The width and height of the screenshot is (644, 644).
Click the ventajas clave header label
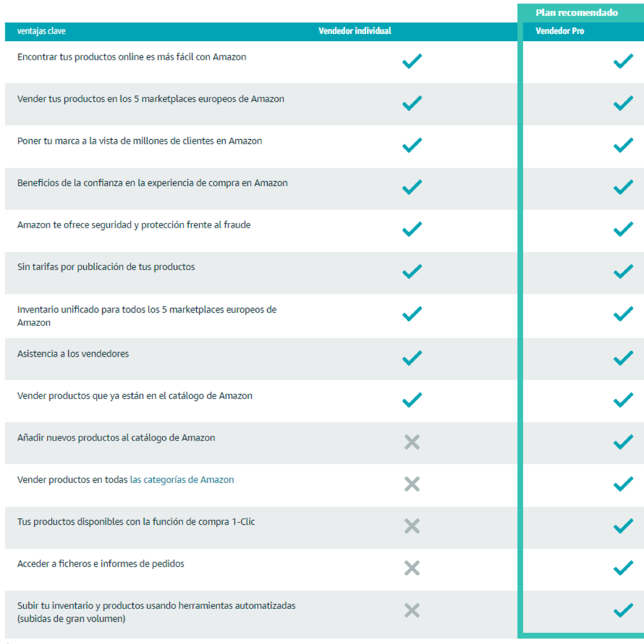tap(41, 31)
